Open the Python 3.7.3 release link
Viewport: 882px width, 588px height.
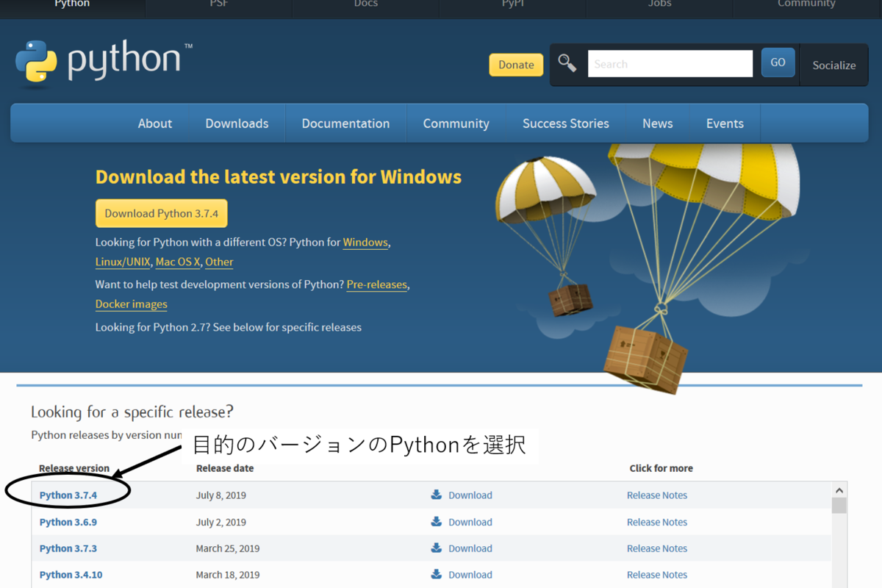tap(68, 548)
